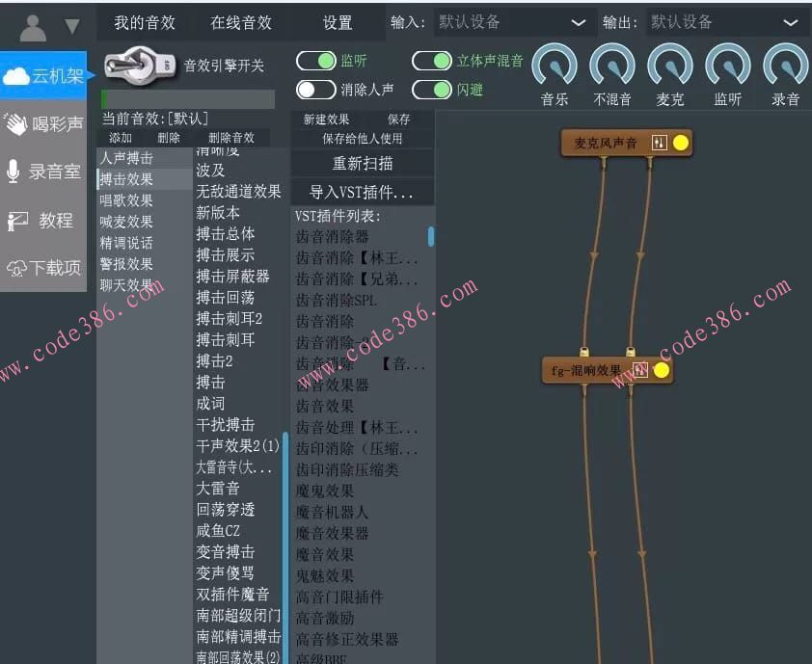
Task: Click the settings icon on the 麦克风声音 node
Action: [x=662, y=142]
